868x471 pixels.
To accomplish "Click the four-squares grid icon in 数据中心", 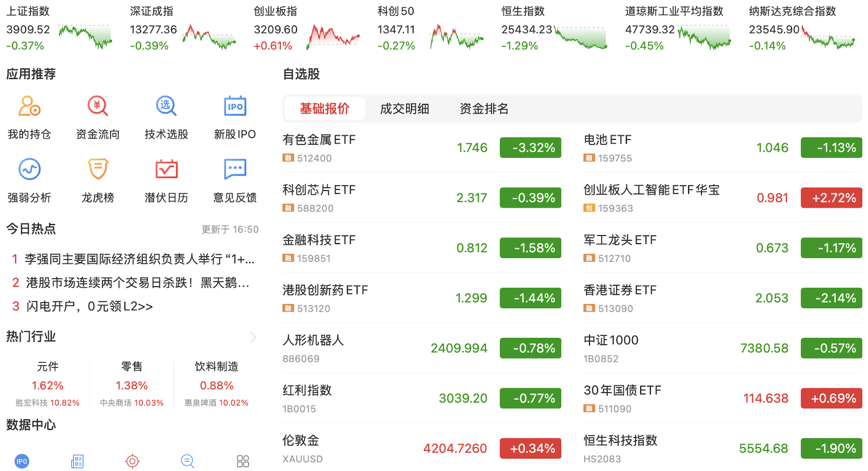I will (243, 461).
